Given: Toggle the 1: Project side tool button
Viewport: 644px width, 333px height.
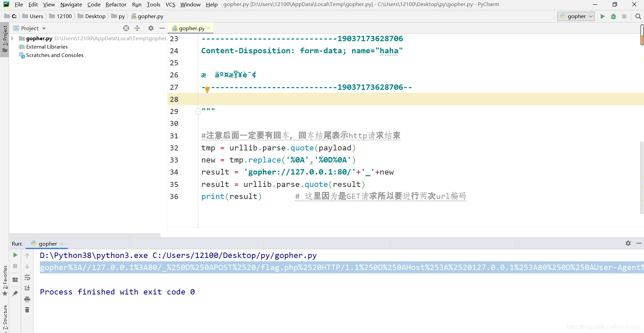Looking at the screenshot, I should pos(5,40).
